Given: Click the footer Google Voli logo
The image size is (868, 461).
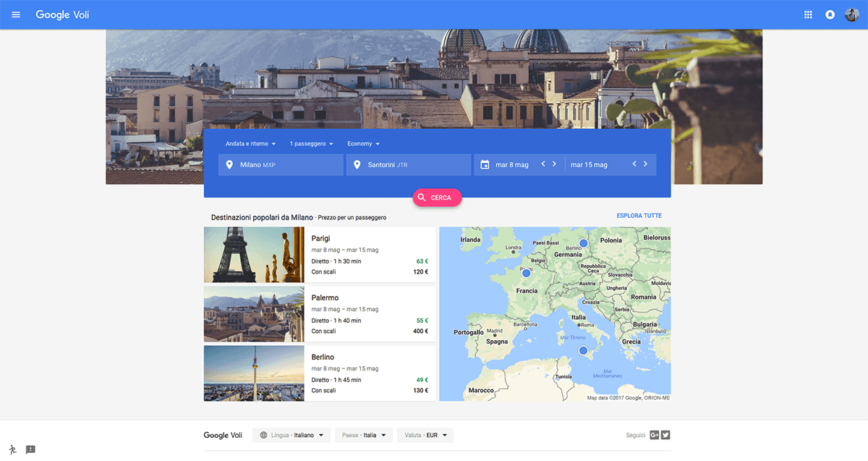Looking at the screenshot, I should pyautogui.click(x=223, y=436).
